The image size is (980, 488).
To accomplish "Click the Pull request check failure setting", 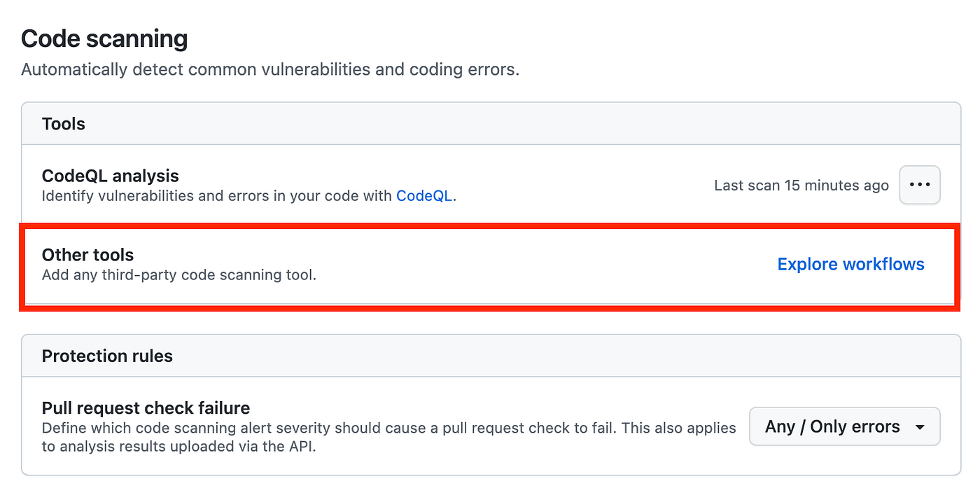I will point(146,407).
